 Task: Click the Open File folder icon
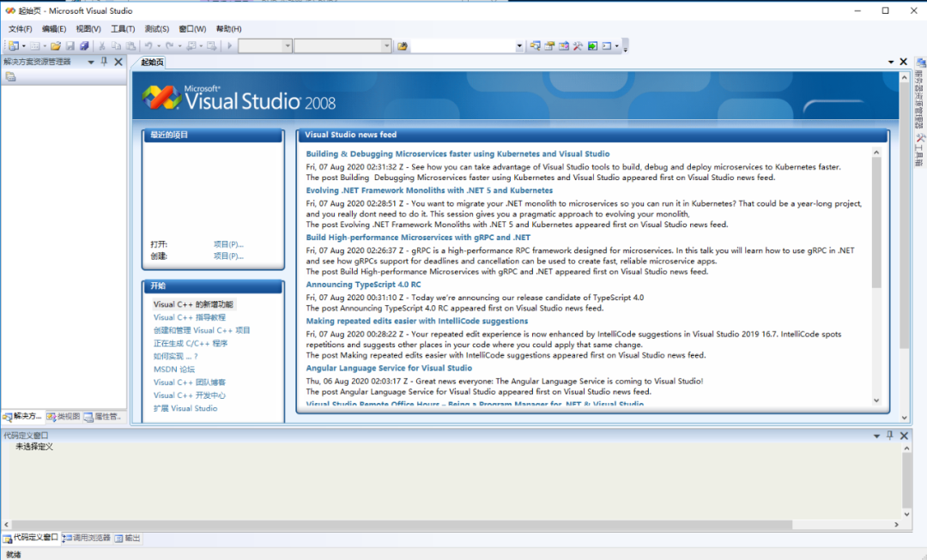56,45
